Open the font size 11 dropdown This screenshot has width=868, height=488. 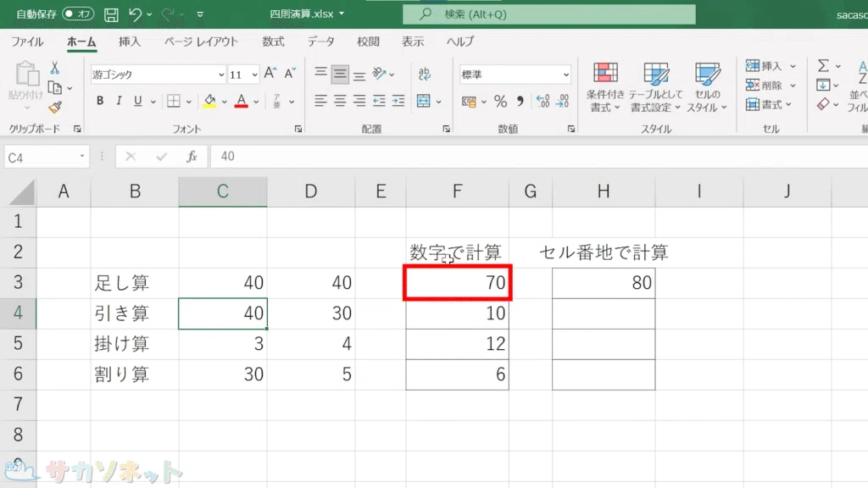(x=254, y=75)
